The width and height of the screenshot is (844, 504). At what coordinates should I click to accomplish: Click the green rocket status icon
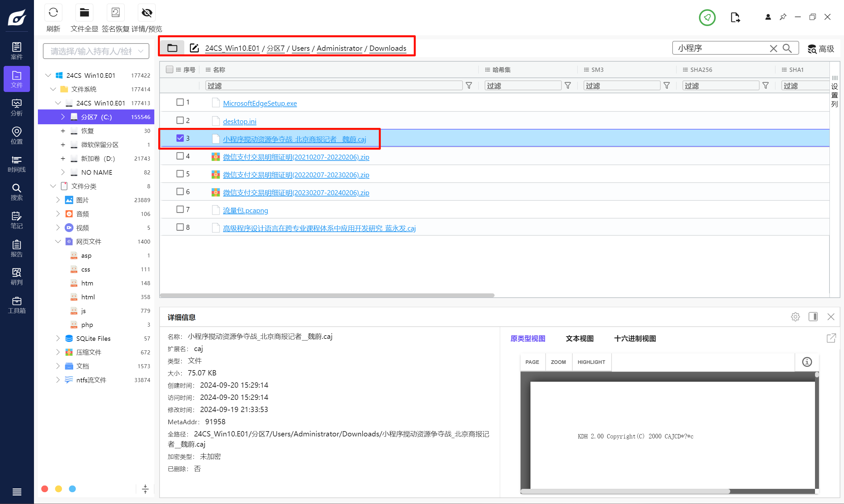click(x=707, y=17)
